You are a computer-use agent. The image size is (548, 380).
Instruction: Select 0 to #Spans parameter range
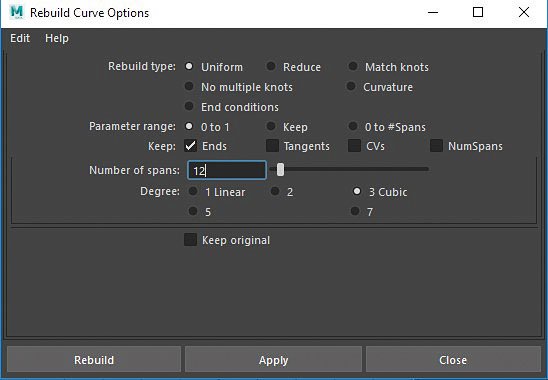(x=353, y=126)
